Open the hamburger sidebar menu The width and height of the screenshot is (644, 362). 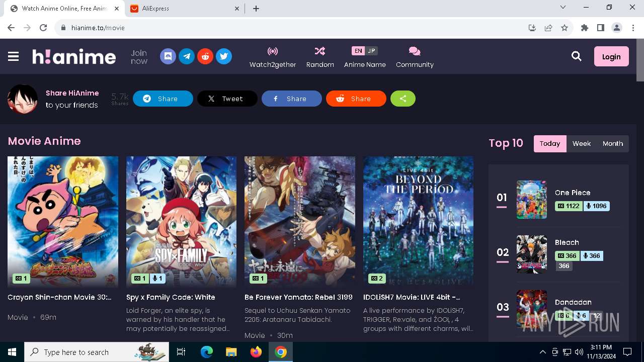[x=14, y=56]
